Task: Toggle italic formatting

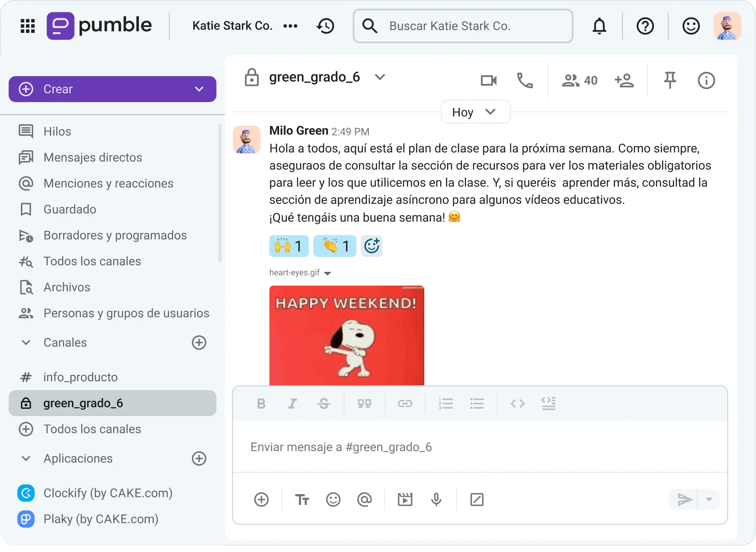Action: pyautogui.click(x=292, y=404)
